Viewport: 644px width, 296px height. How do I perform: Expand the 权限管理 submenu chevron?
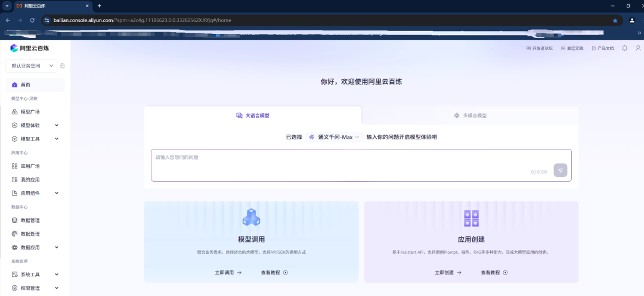[x=57, y=288]
